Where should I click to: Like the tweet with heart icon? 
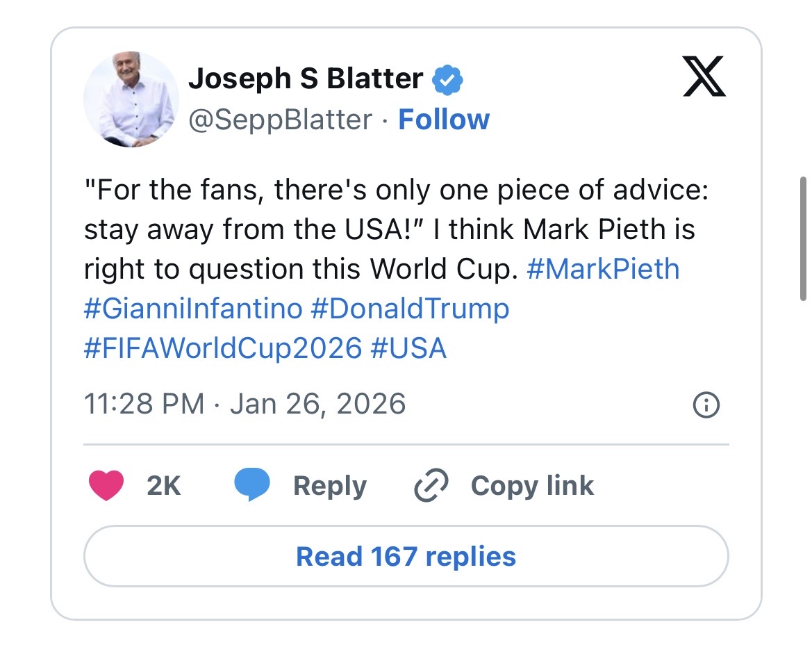pos(106,485)
